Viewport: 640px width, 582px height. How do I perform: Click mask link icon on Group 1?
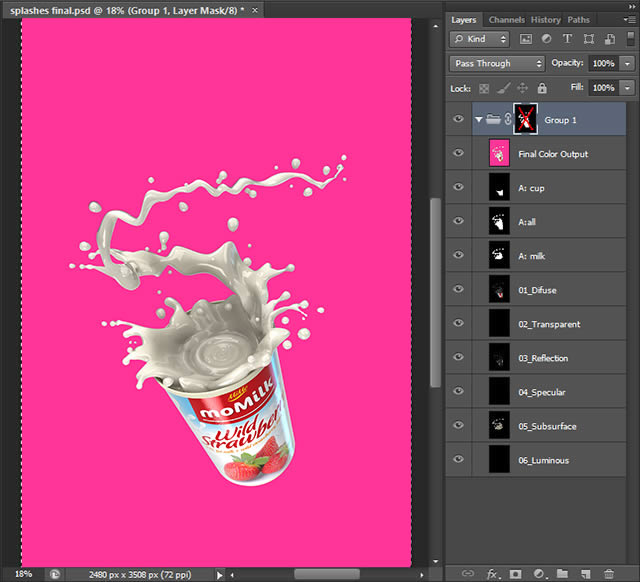tap(507, 119)
